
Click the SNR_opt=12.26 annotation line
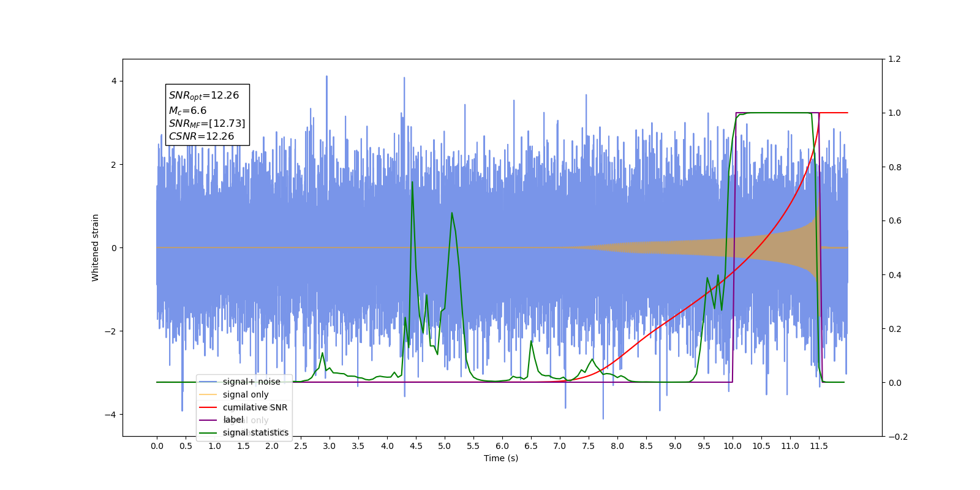204,96
